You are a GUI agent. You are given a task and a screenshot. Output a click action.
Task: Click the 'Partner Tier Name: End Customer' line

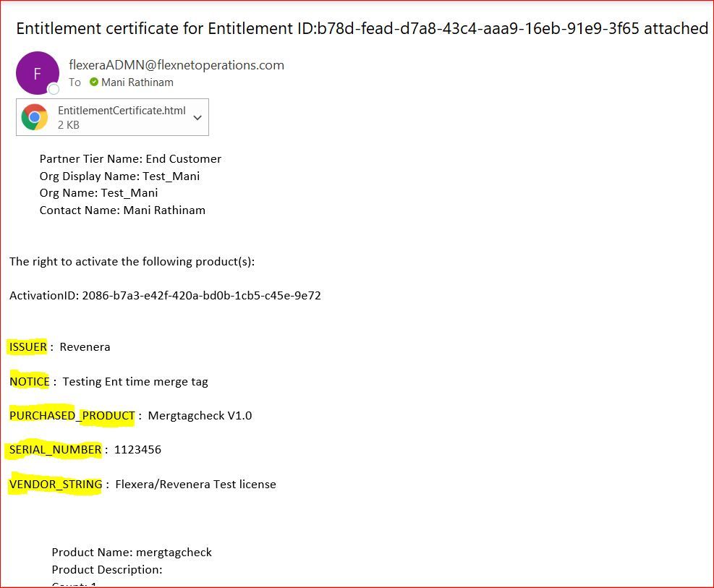click(x=130, y=159)
